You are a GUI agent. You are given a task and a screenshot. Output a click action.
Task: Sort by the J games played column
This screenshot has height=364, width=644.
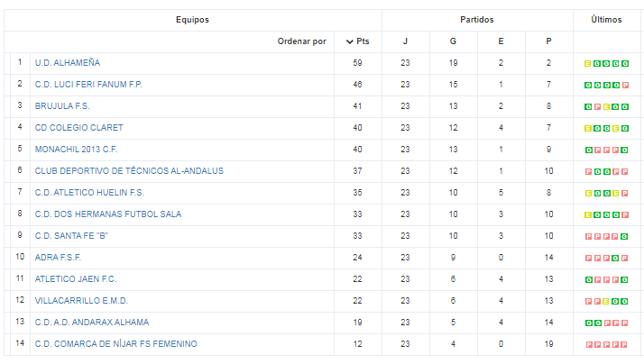[x=405, y=41]
